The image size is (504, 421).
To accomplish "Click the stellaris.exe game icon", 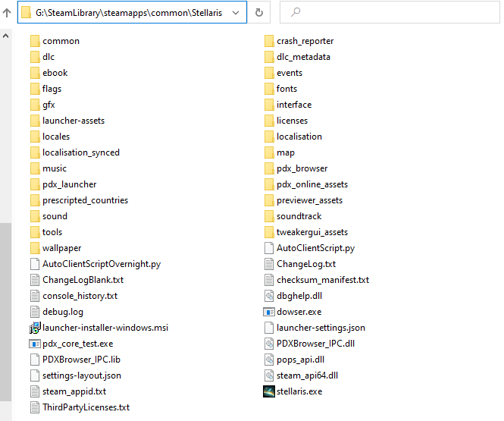I will [269, 391].
